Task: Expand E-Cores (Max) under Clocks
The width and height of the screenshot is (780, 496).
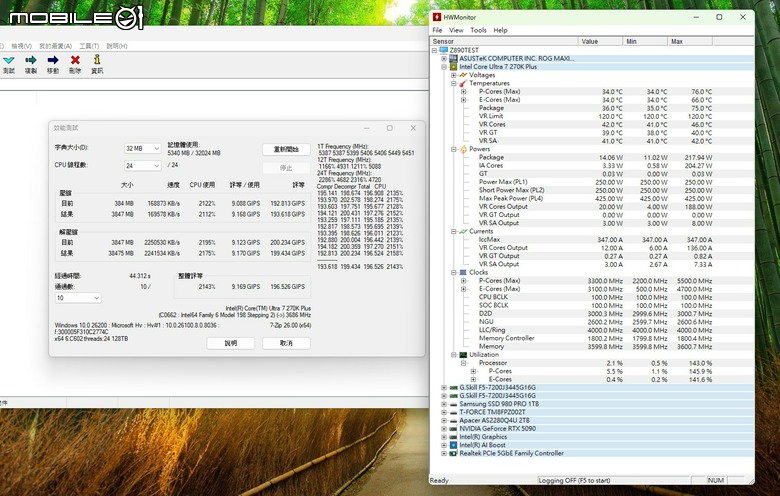Action: tap(464, 289)
